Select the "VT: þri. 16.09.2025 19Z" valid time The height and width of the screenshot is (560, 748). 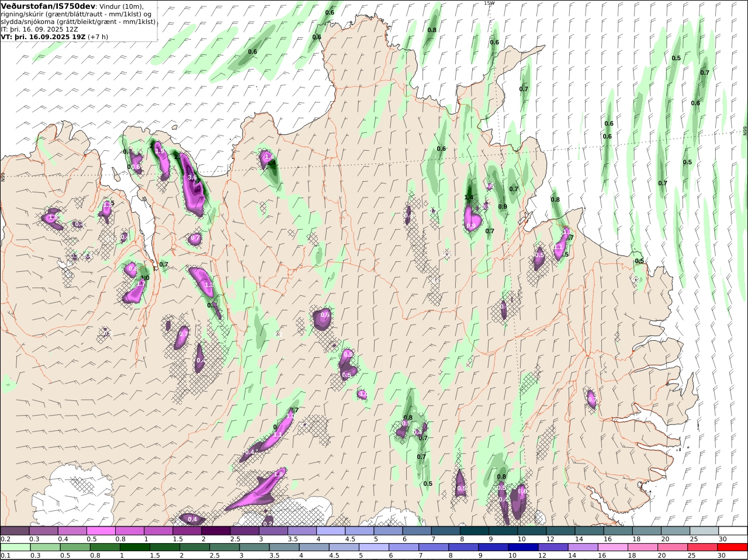[43, 37]
